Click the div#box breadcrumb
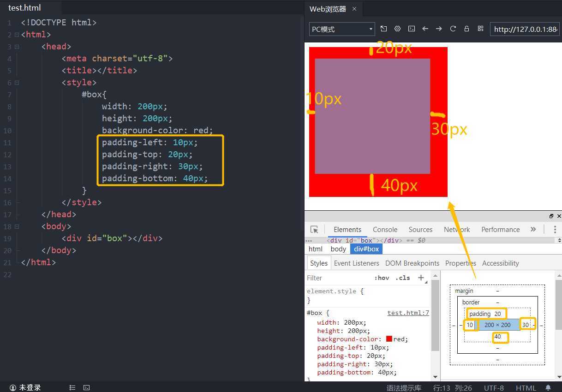Image resolution: width=562 pixels, height=392 pixels. (366, 249)
